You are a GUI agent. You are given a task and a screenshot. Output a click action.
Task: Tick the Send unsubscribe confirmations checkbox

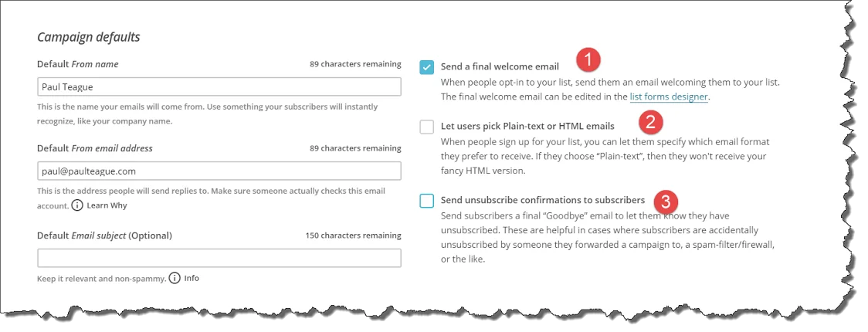click(x=427, y=201)
